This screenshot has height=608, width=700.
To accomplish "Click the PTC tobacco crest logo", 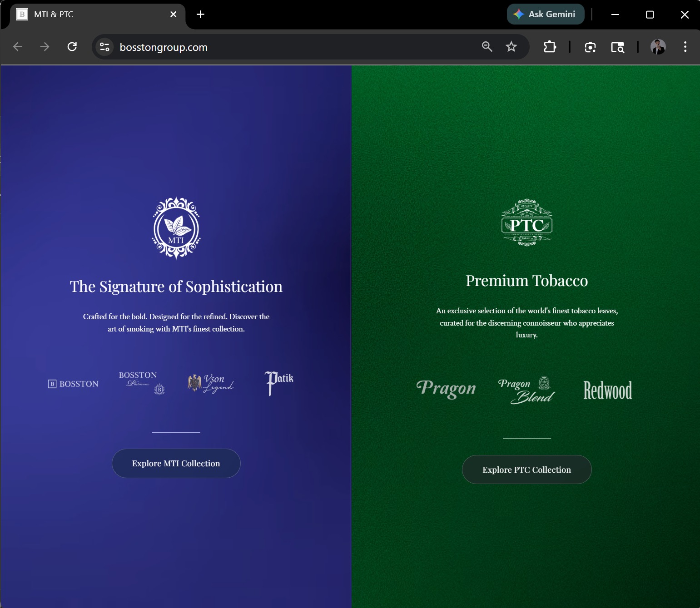I will pos(526,222).
